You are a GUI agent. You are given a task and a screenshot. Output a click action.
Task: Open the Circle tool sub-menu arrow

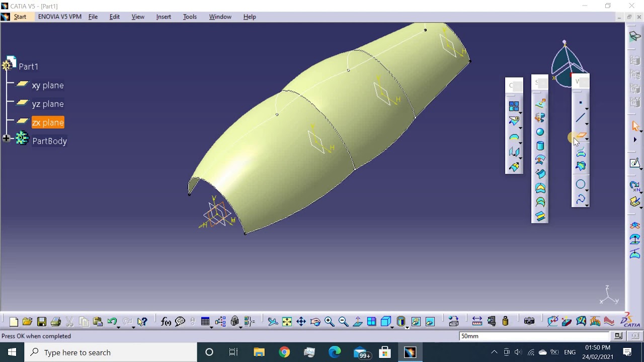(587, 190)
